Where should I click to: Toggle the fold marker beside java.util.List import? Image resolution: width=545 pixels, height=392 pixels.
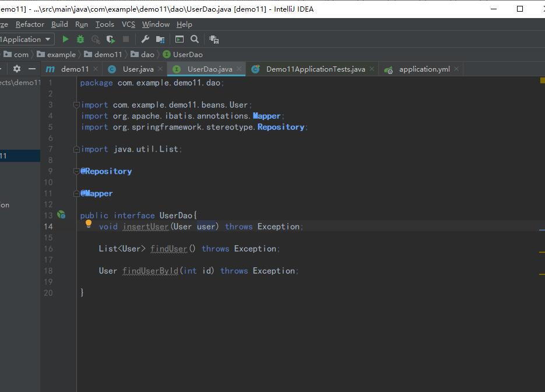click(x=76, y=149)
